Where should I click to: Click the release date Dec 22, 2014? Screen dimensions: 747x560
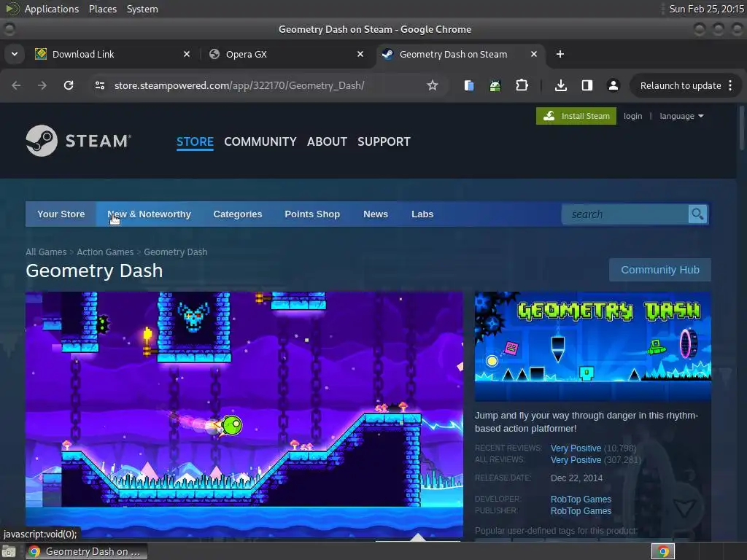click(576, 478)
